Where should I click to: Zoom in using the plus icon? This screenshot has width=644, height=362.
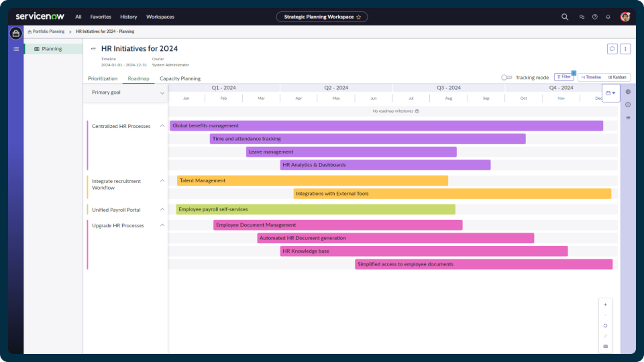point(605,305)
